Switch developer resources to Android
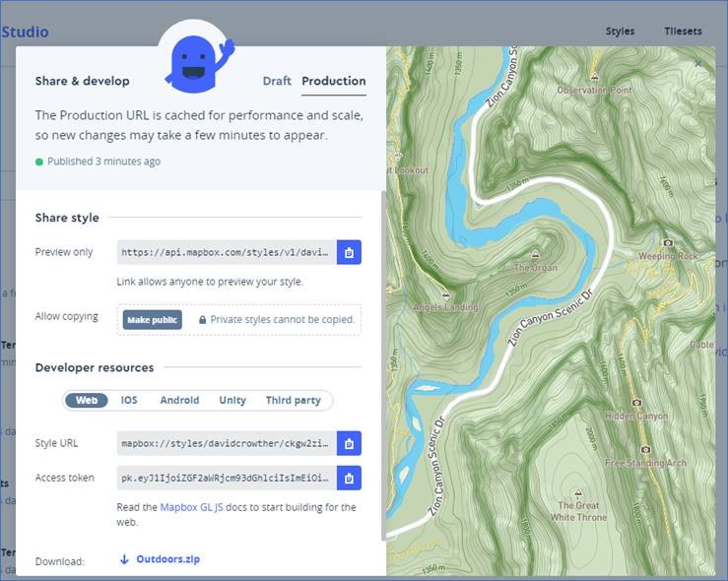 pos(179,400)
